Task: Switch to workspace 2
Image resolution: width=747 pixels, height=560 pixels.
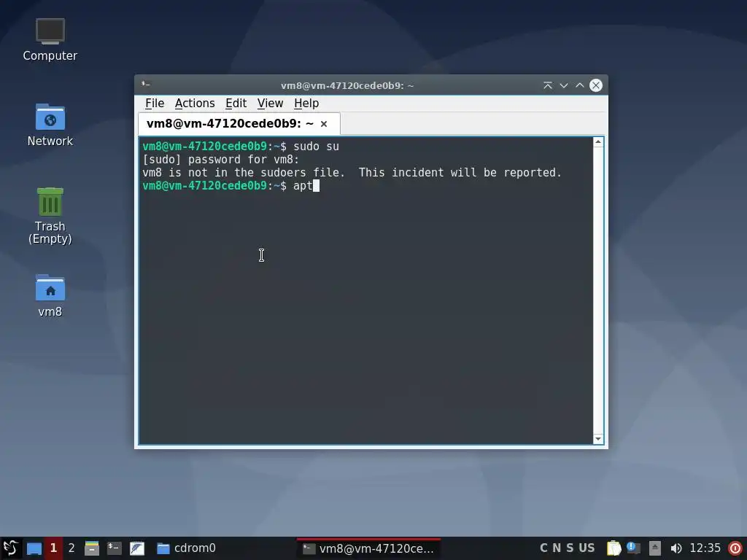Action: [x=71, y=548]
